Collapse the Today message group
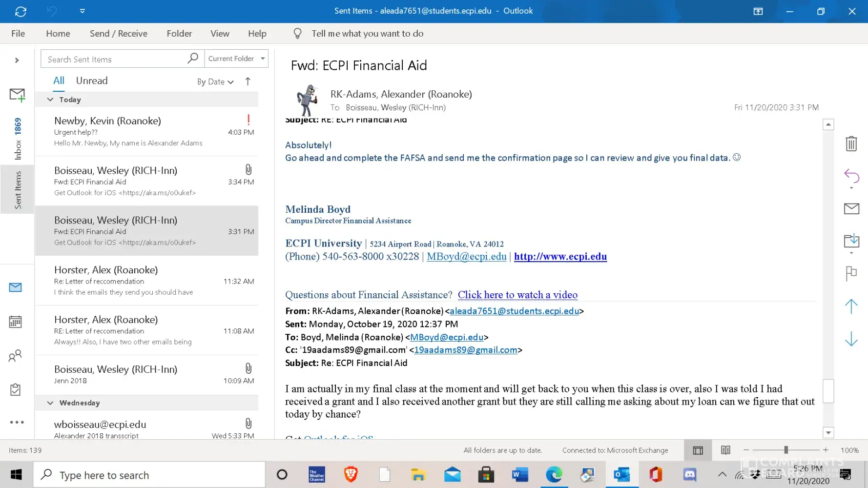868x488 pixels. coord(50,100)
